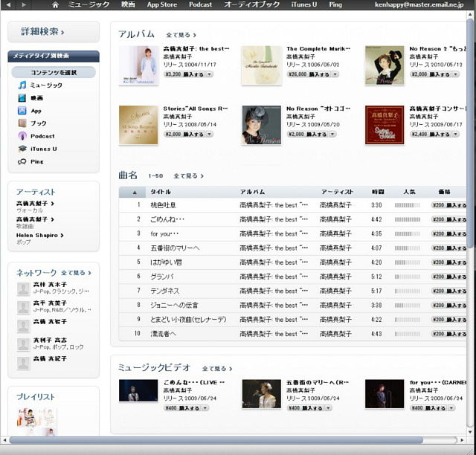Open the オーディオブック tab
Image resolution: width=476 pixels, height=455 pixels.
click(251, 4)
